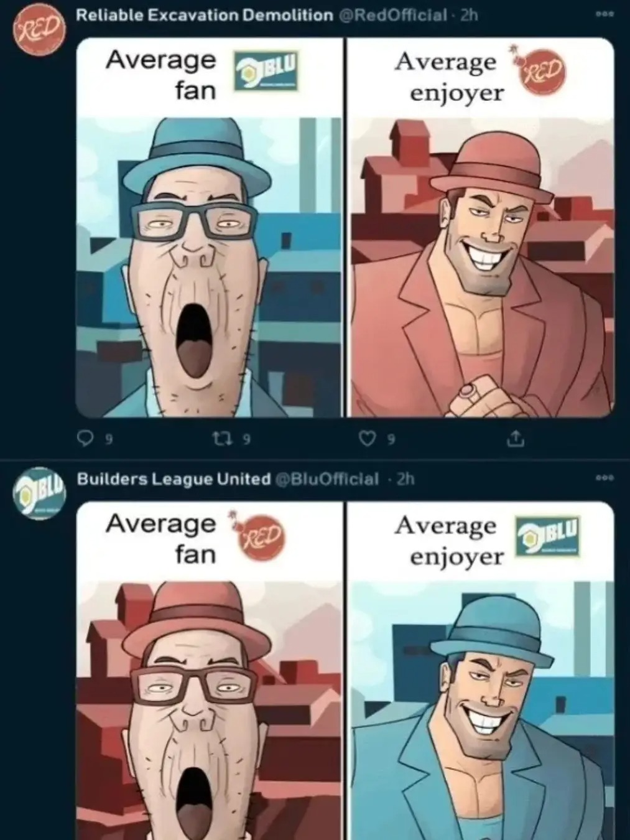Open Average RED enjoyer image in first tweet

pos(479,227)
